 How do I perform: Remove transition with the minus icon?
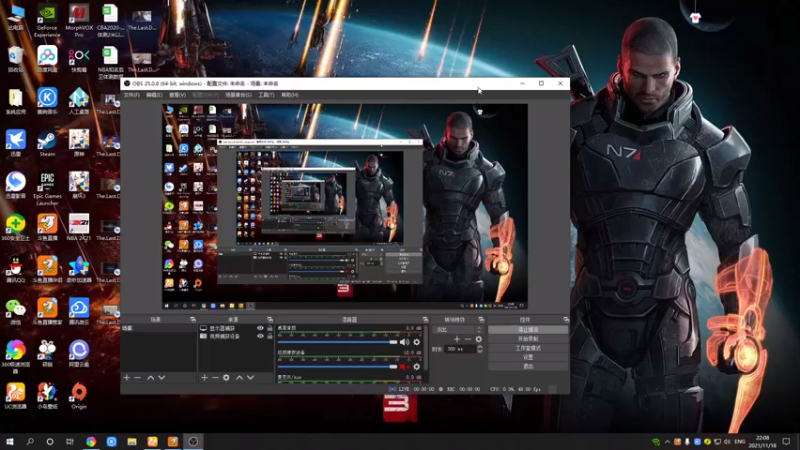(467, 339)
